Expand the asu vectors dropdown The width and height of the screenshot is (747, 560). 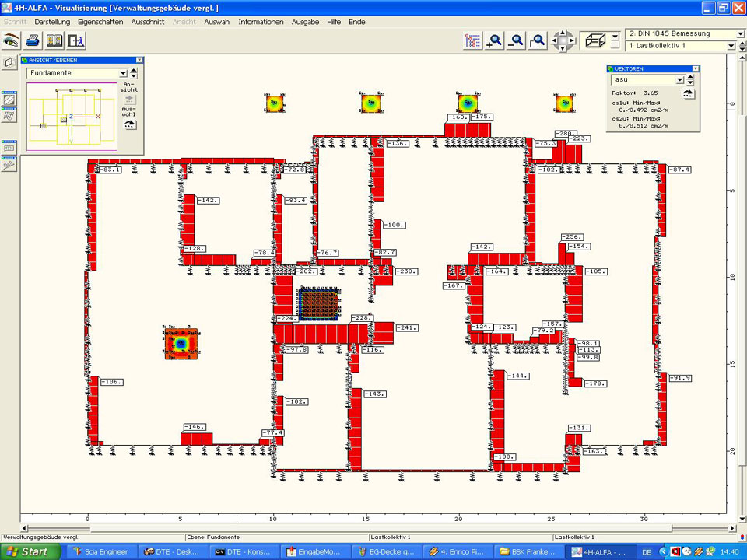pos(679,80)
